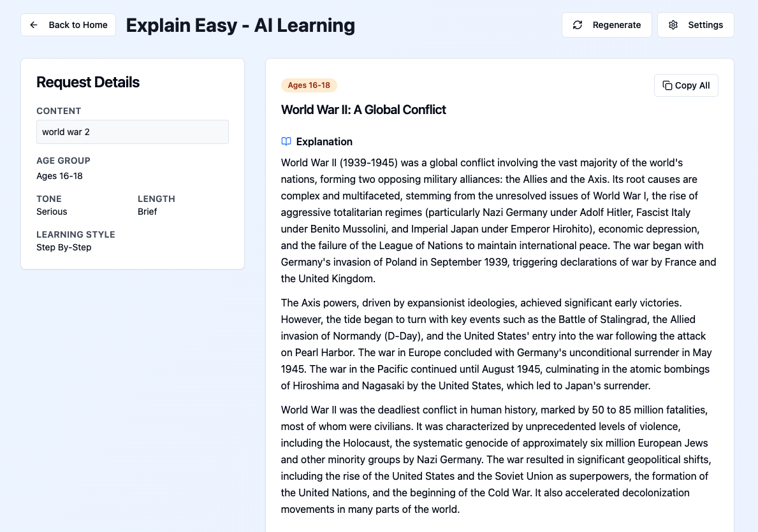Screen dimensions: 758x532
Task: Click the Back to Home button
Action: [68, 25]
